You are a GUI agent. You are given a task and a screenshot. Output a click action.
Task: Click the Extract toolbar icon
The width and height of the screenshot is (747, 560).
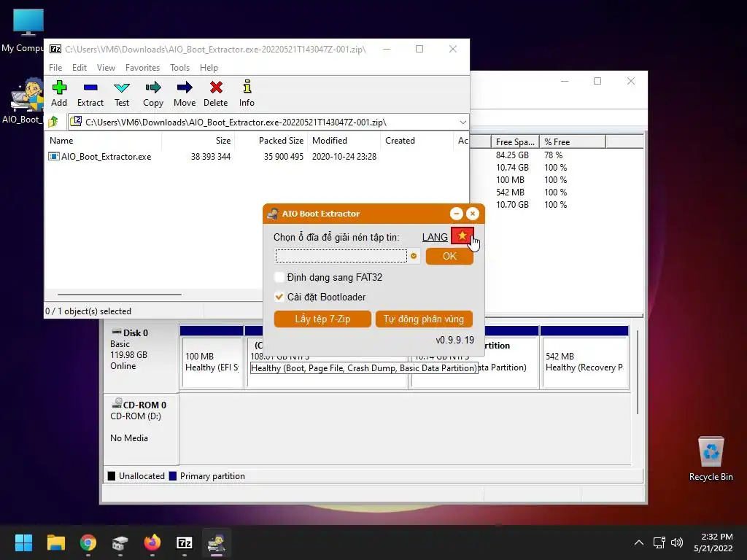(90, 93)
